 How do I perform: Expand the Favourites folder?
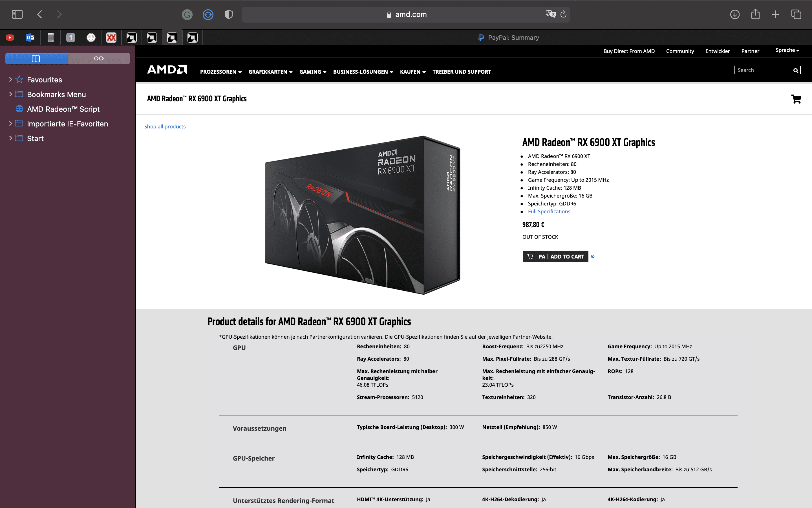(10, 80)
